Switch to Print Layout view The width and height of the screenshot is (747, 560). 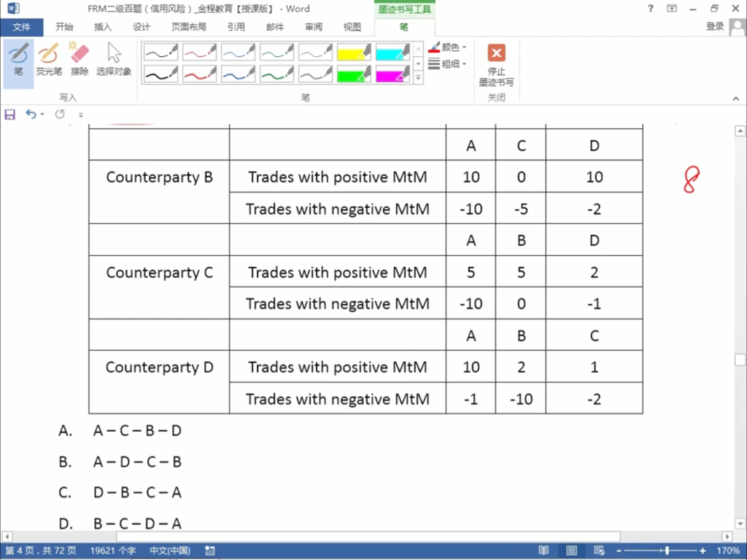571,551
